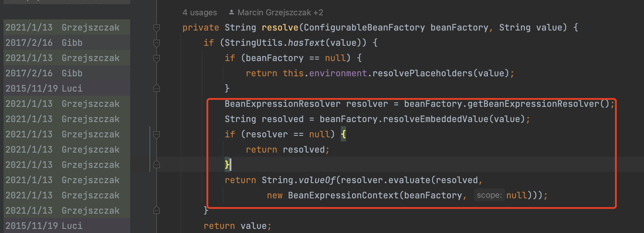Click the resolve method name
The image size is (644, 233).
pyautogui.click(x=280, y=28)
